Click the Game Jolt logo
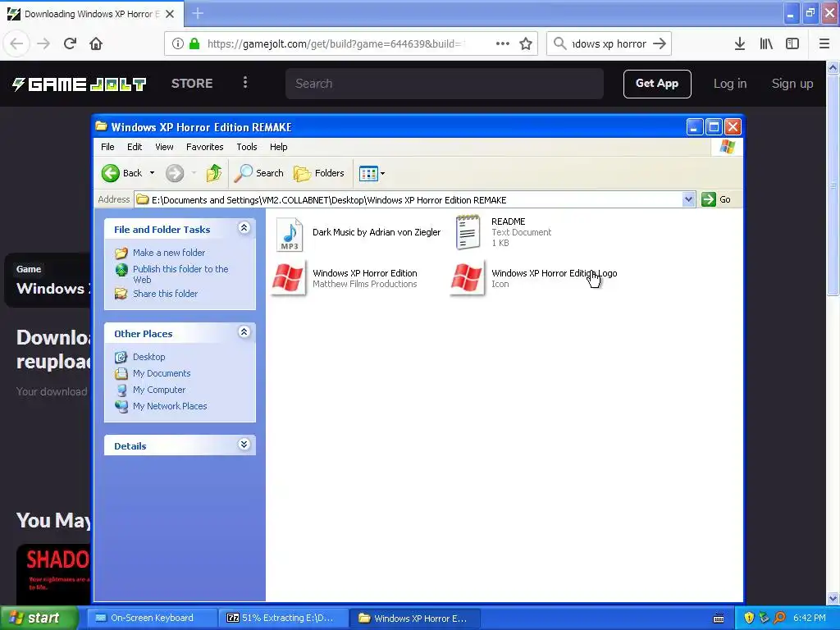 80,84
